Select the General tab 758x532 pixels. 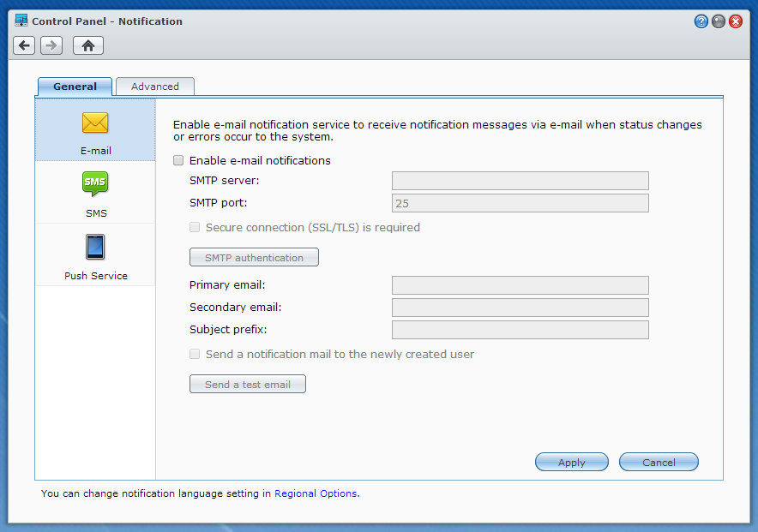[75, 87]
